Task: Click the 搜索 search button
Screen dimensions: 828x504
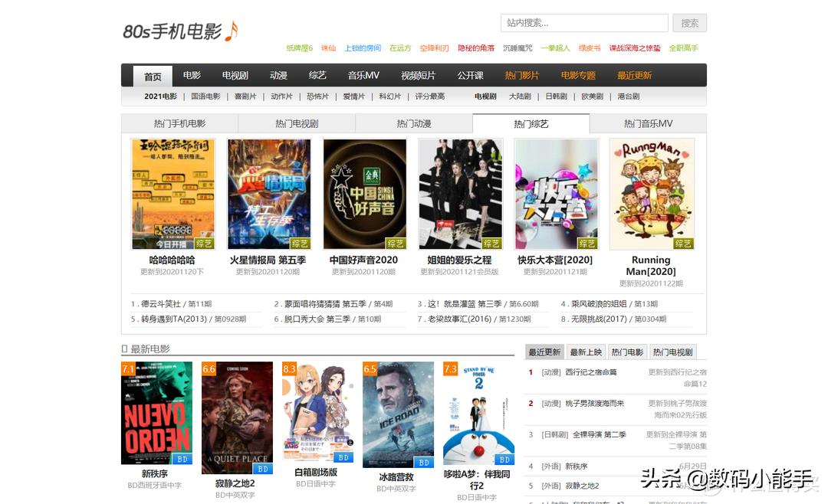Action: coord(688,22)
